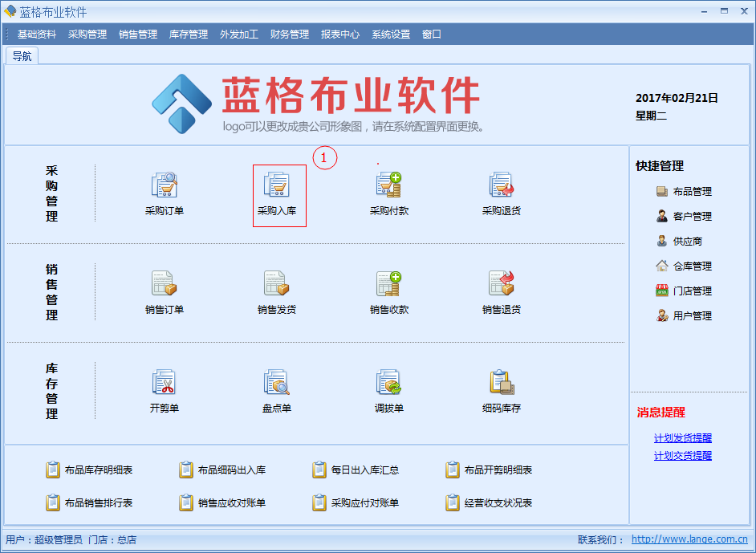This screenshot has width=756, height=553.
Task: Open the 细码库存 detailed stock icon
Action: (502, 382)
